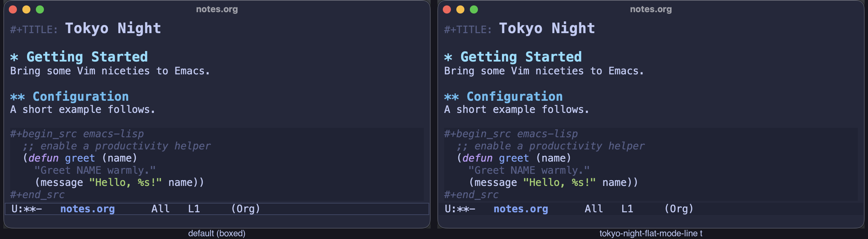Click the 'tokyo-night-flat-mode-line t' caption

point(651,234)
